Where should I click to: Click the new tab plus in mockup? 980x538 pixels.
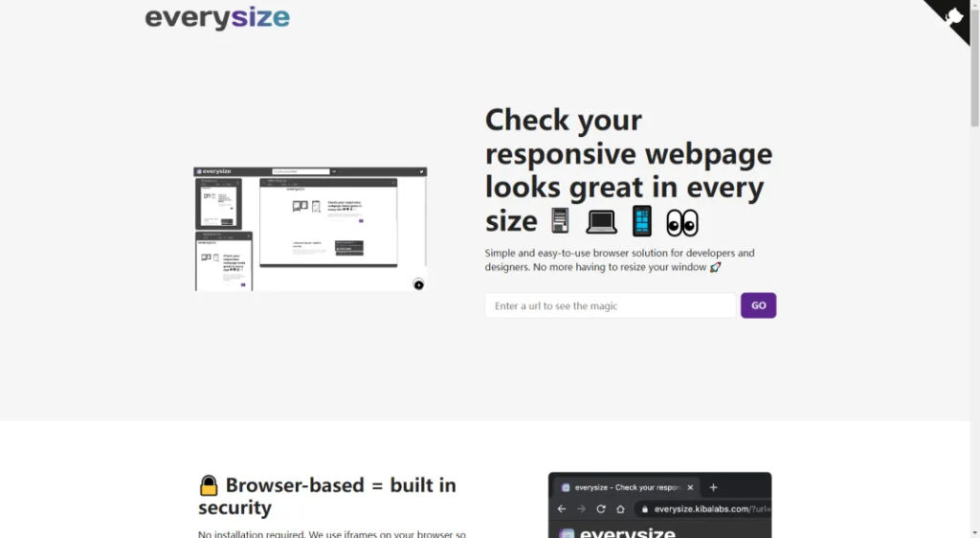click(x=713, y=487)
